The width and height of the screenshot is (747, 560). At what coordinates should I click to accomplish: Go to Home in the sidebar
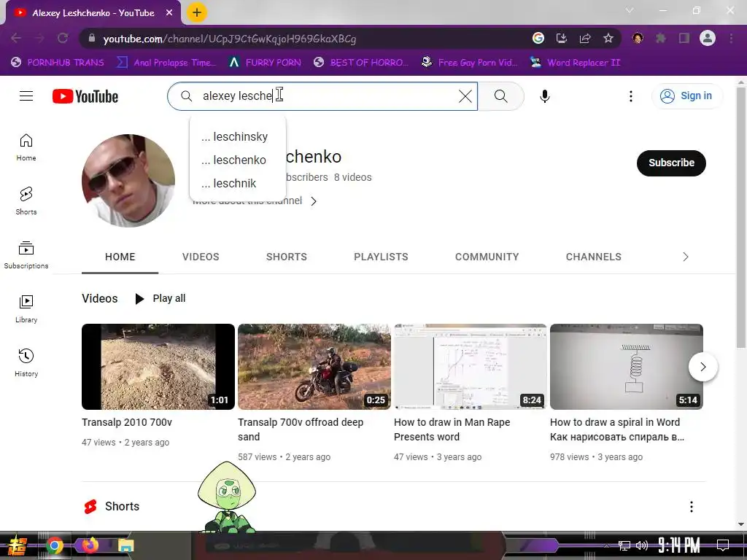tap(26, 147)
